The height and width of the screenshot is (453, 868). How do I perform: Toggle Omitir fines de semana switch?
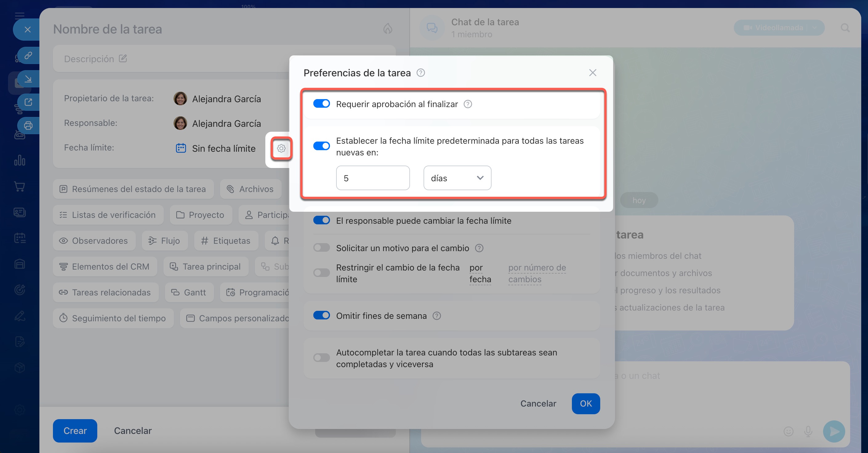[321, 315]
